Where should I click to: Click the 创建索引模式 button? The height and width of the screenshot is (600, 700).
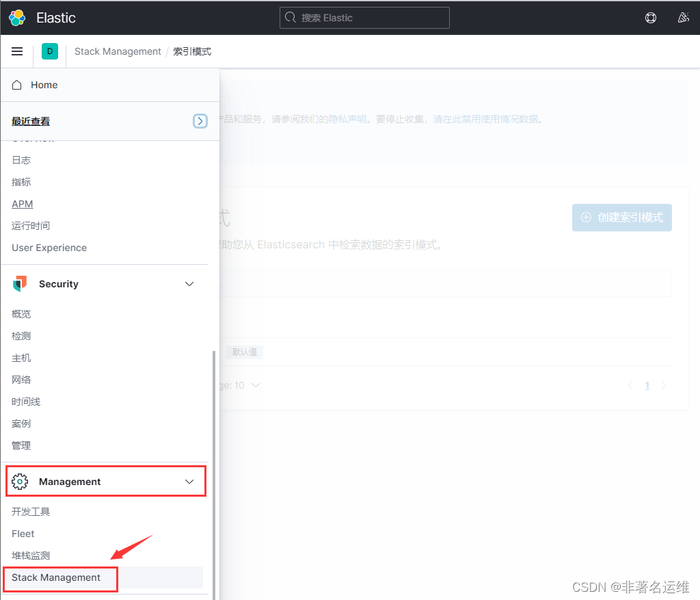point(622,218)
